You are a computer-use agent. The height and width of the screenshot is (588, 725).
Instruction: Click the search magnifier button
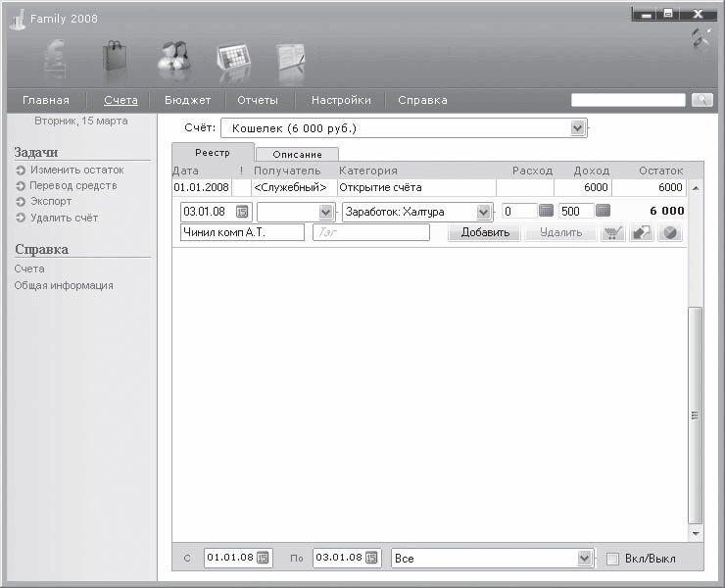pyautogui.click(x=702, y=100)
